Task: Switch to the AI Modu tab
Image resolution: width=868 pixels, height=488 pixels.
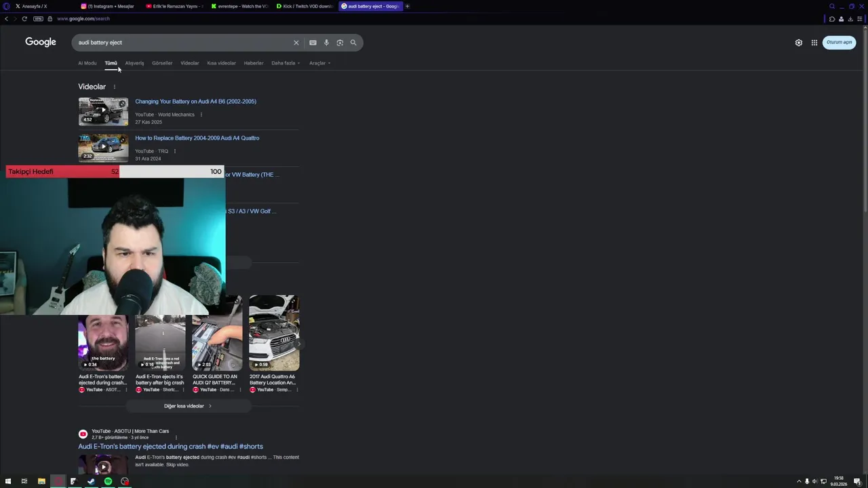Action: click(x=87, y=63)
